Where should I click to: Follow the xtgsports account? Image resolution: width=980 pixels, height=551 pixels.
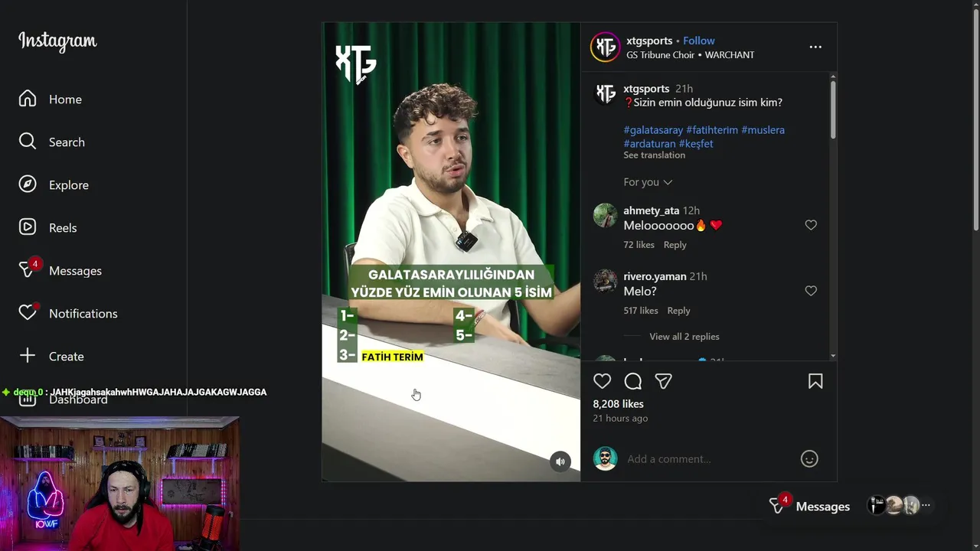[x=698, y=41]
